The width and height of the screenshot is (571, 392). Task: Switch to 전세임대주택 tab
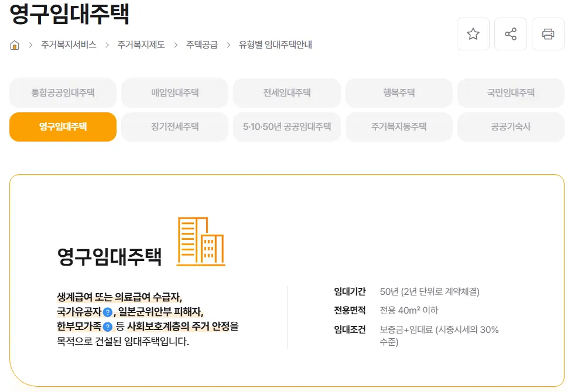pyautogui.click(x=287, y=93)
